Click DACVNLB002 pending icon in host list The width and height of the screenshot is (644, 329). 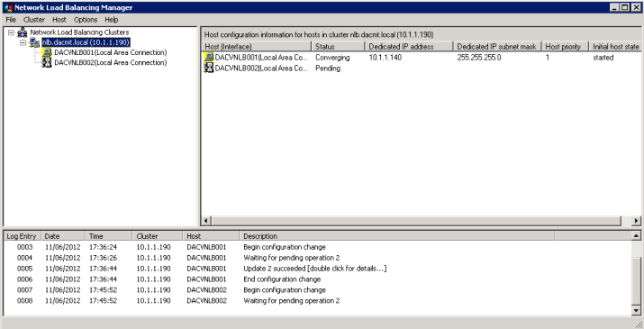pos(209,69)
